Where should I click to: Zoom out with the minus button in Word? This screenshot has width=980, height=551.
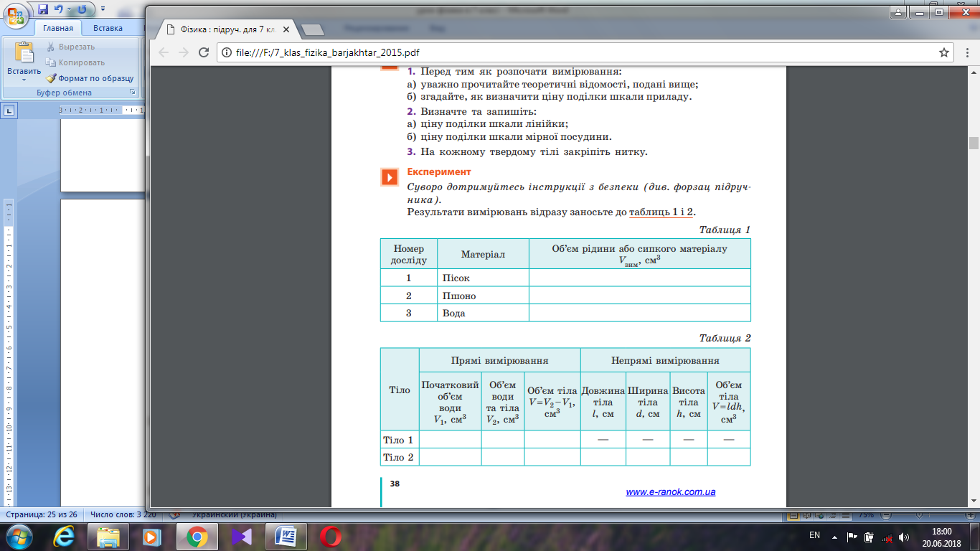click(886, 515)
